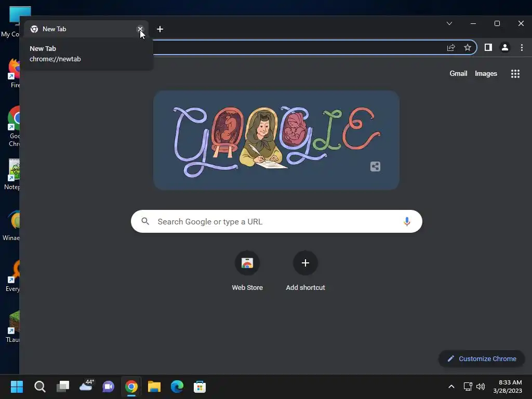The height and width of the screenshot is (399, 532).
Task: Open a new tab with plus button
Action: click(x=160, y=29)
